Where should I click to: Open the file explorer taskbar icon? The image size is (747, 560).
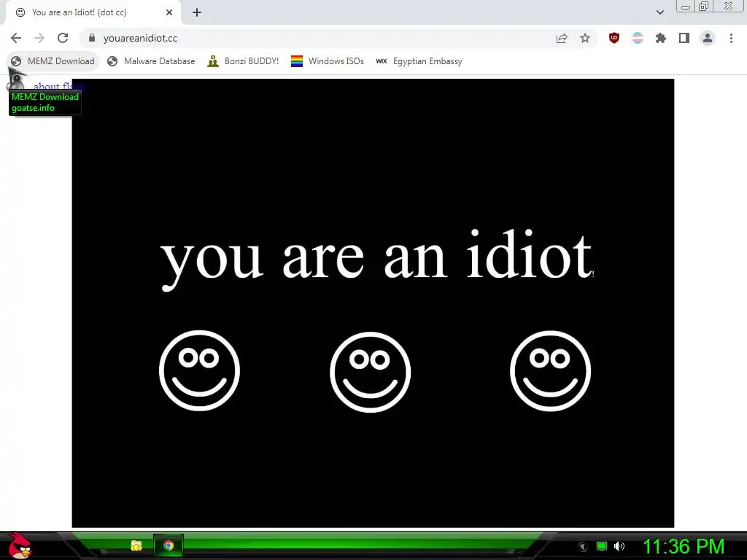[136, 545]
